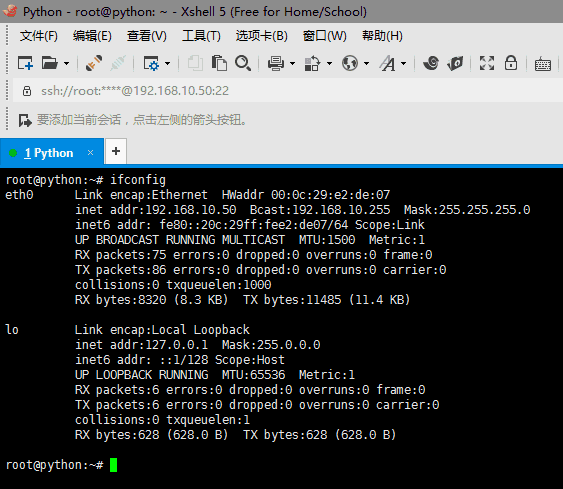This screenshot has height=489, width=563.
Task: Click the Connect icon
Action: (x=94, y=63)
